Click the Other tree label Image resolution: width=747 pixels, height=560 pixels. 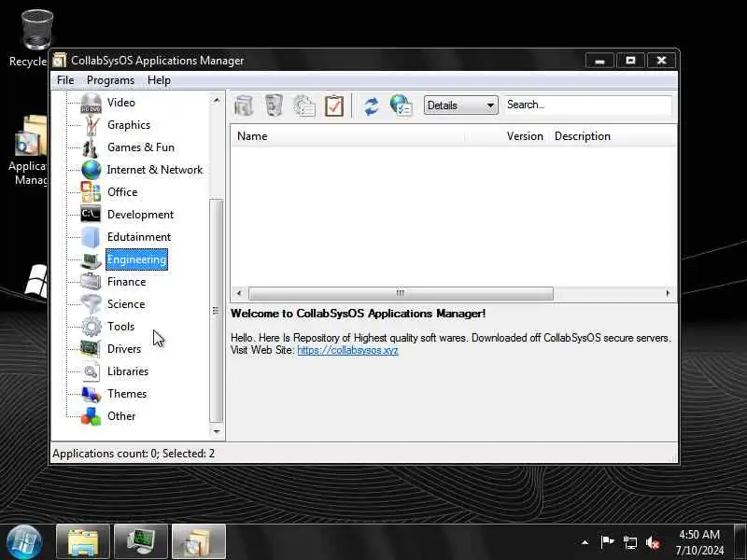pos(121,416)
